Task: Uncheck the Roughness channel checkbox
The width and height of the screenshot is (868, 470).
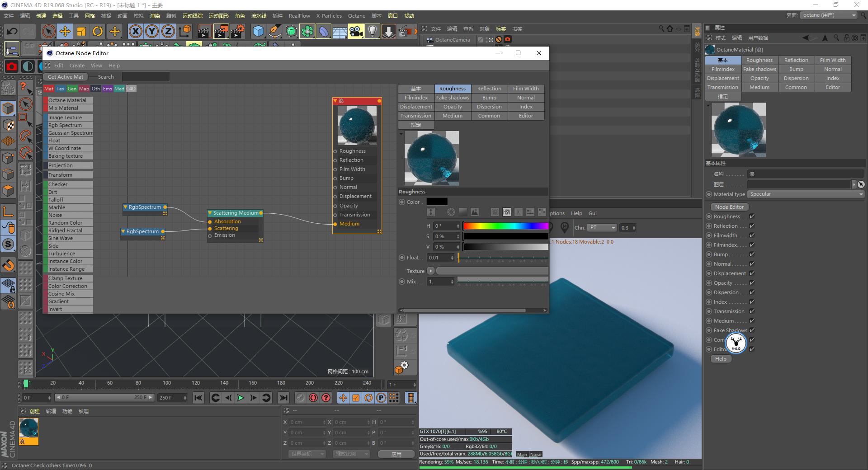Action: tap(752, 216)
